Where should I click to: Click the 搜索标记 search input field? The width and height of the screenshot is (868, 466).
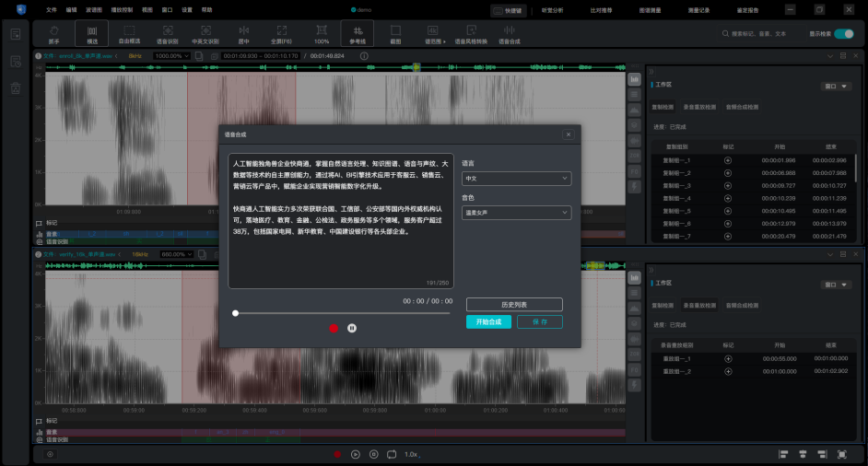point(762,34)
